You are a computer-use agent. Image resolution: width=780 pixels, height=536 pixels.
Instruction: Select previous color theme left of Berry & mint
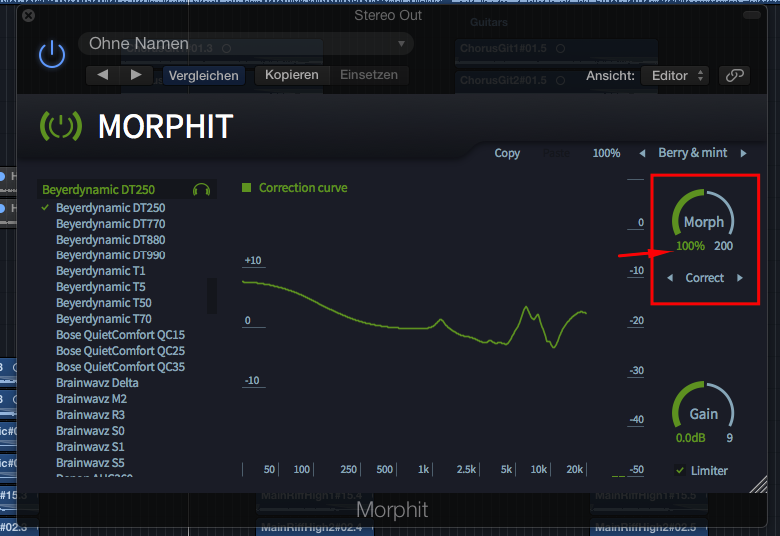click(642, 153)
